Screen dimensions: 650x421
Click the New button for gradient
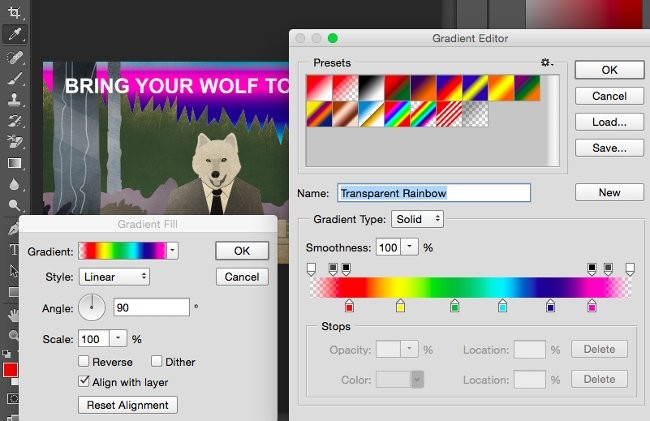click(609, 192)
